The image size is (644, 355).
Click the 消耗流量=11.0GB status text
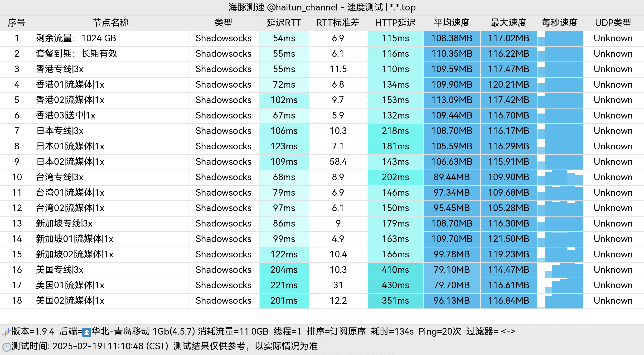click(x=233, y=331)
